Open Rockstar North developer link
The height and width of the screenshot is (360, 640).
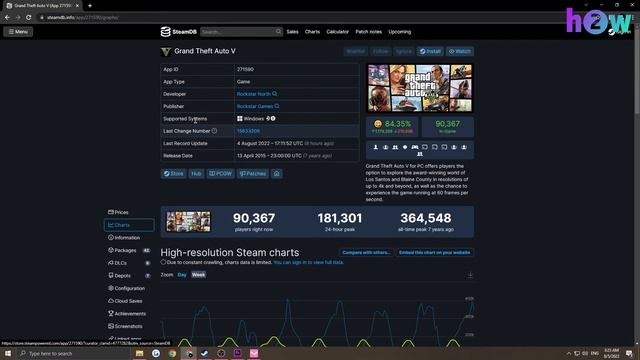253,94
